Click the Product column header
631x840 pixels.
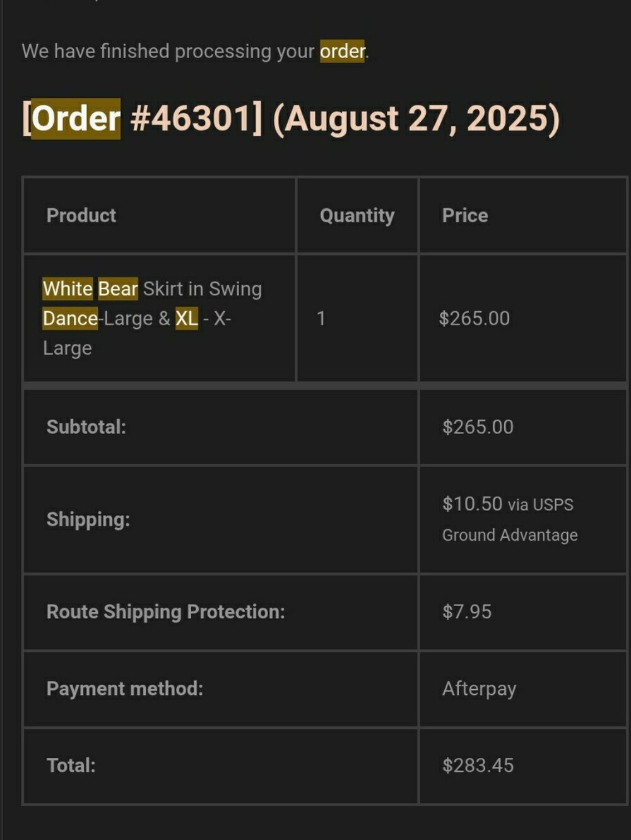[x=81, y=215]
